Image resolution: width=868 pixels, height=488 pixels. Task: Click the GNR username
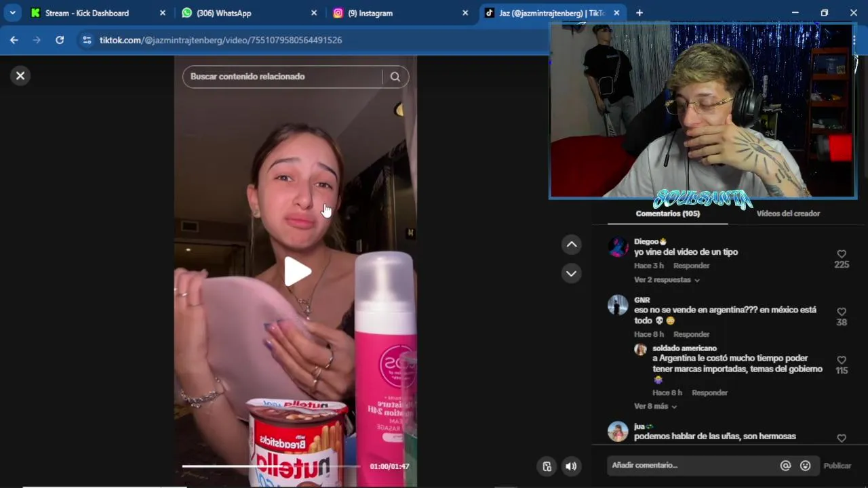[642, 300]
